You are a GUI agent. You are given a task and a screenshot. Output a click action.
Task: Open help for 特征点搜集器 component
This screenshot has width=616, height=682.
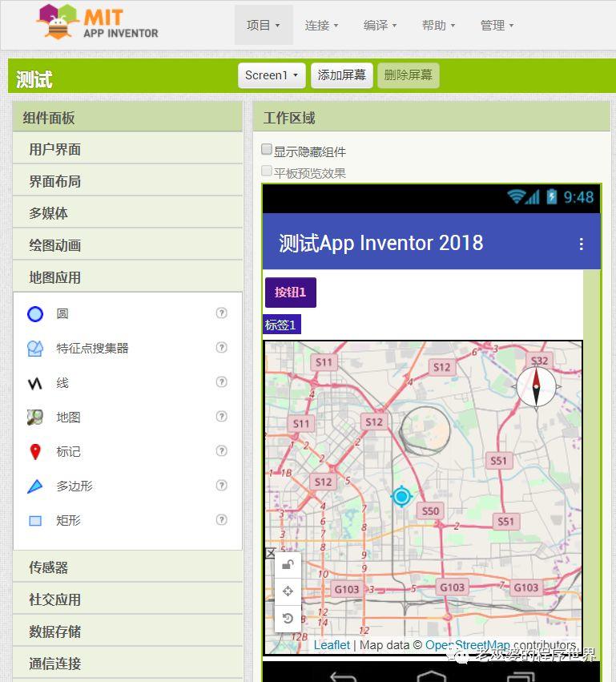coord(222,347)
